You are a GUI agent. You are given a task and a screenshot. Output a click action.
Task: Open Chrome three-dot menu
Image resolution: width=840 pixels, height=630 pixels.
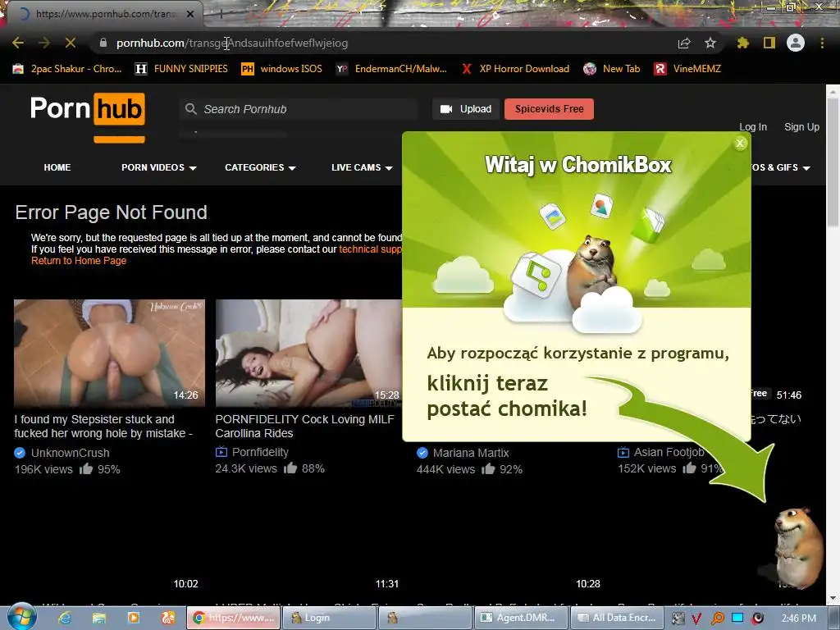pyautogui.click(x=822, y=43)
